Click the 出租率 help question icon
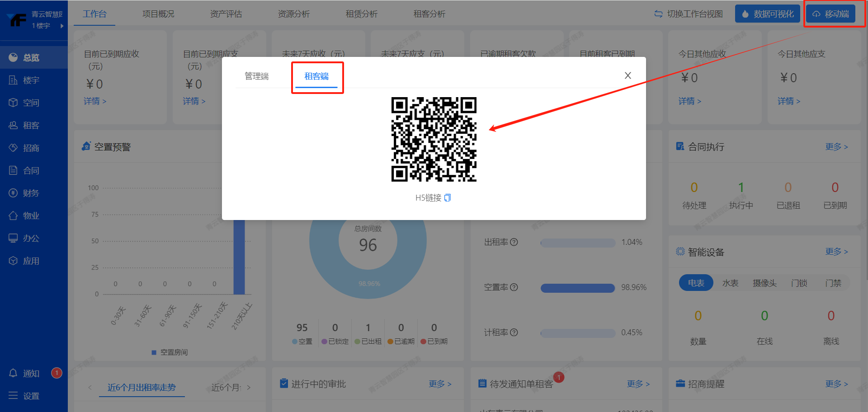 (x=514, y=242)
